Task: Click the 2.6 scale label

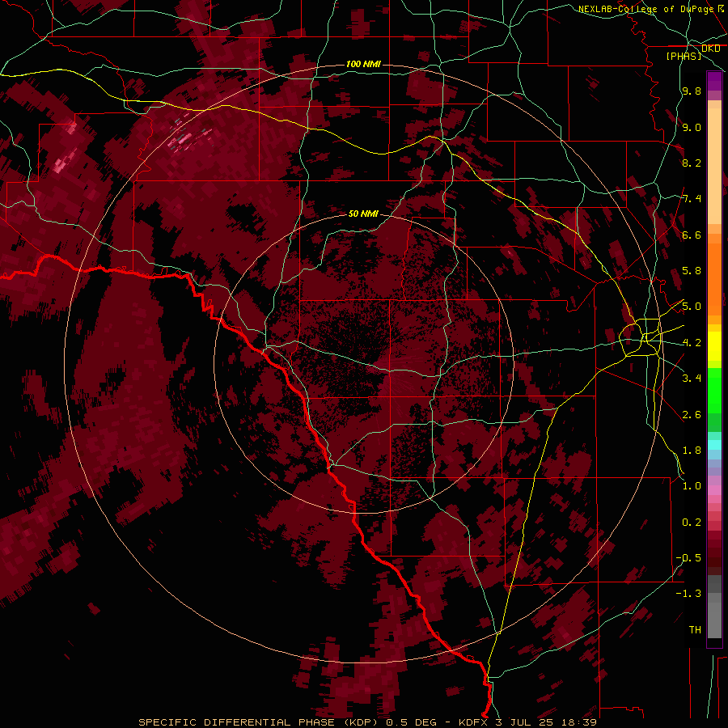Action: coord(692,415)
